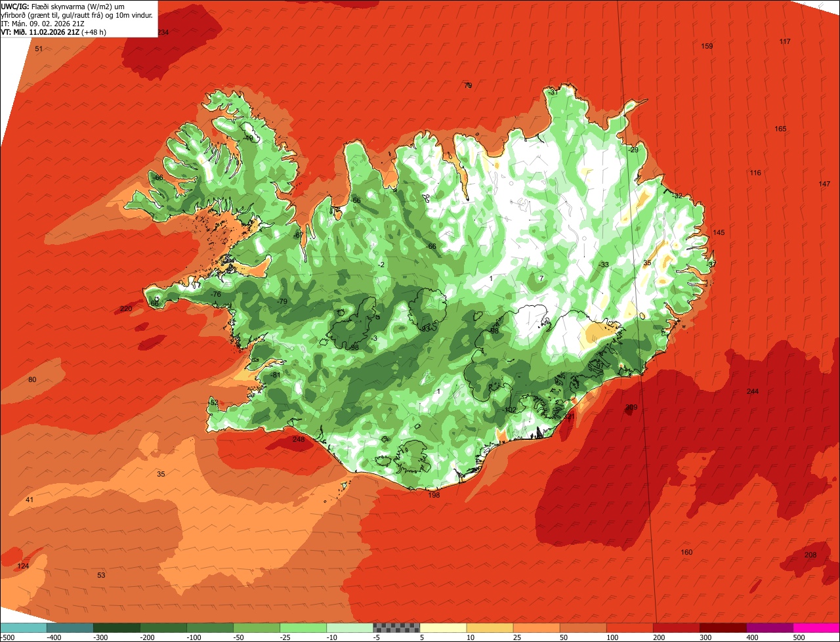Click the value -102 over the land
The height and width of the screenshot is (642, 840).
point(509,410)
